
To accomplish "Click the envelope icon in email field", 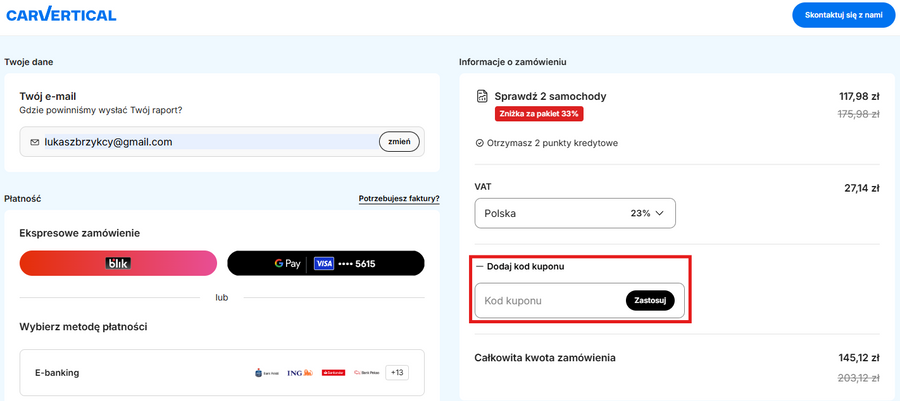I will (35, 143).
